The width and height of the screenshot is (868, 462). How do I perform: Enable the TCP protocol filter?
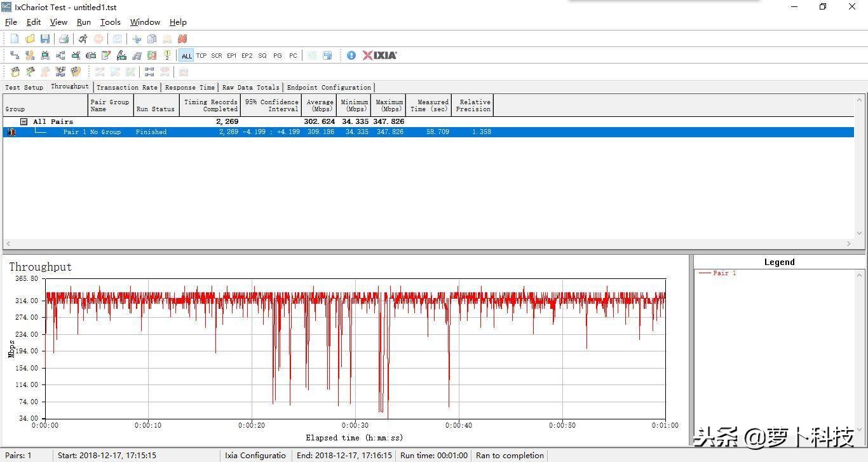(201, 55)
